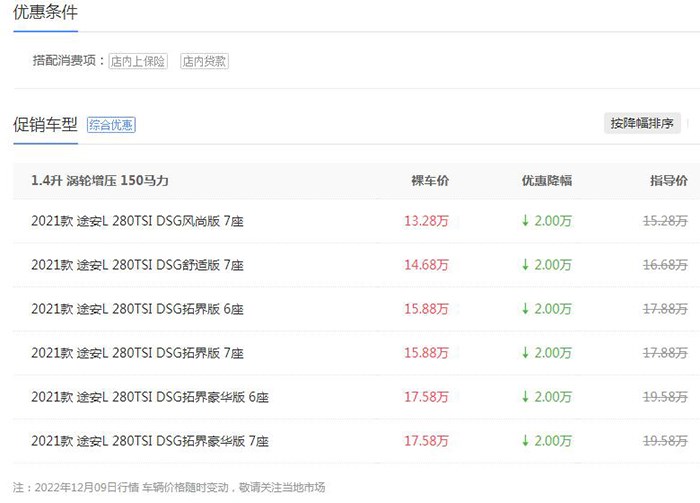Click 15.88万 price for 拓界版 7座
This screenshot has width=700, height=503.
coord(426,353)
